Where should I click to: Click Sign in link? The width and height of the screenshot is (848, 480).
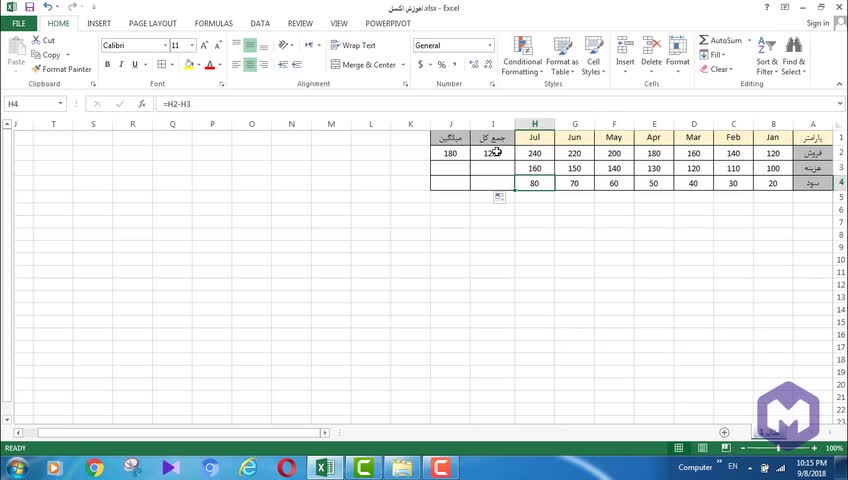817,23
